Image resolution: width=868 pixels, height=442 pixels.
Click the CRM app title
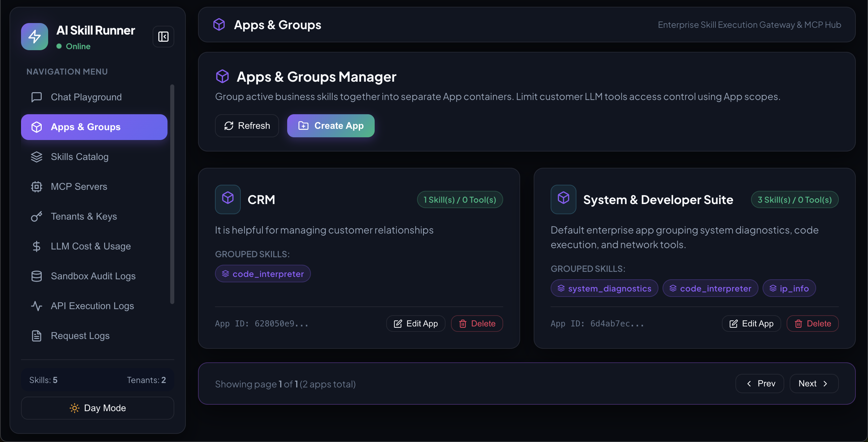[x=261, y=200]
